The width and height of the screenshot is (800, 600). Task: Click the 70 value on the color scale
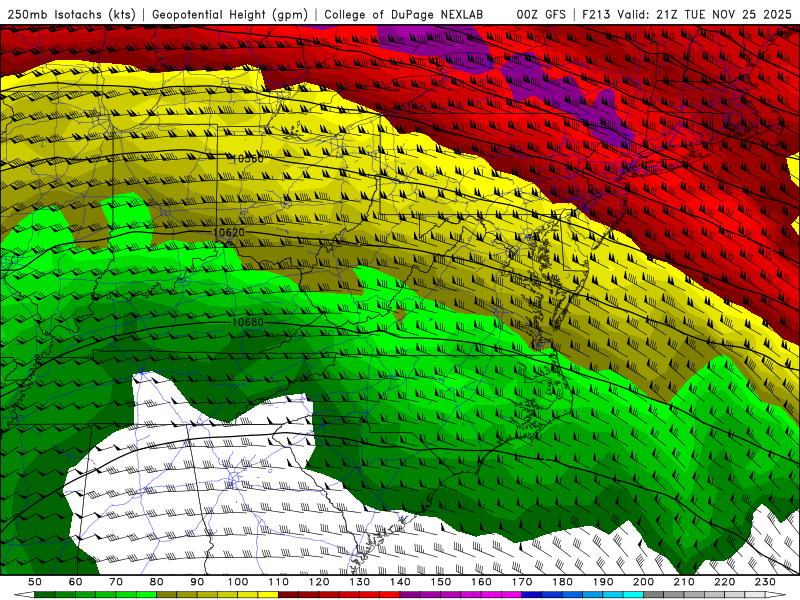(116, 582)
